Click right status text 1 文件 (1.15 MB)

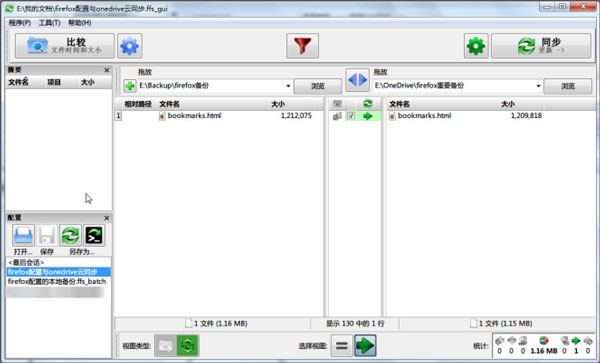coord(505,324)
